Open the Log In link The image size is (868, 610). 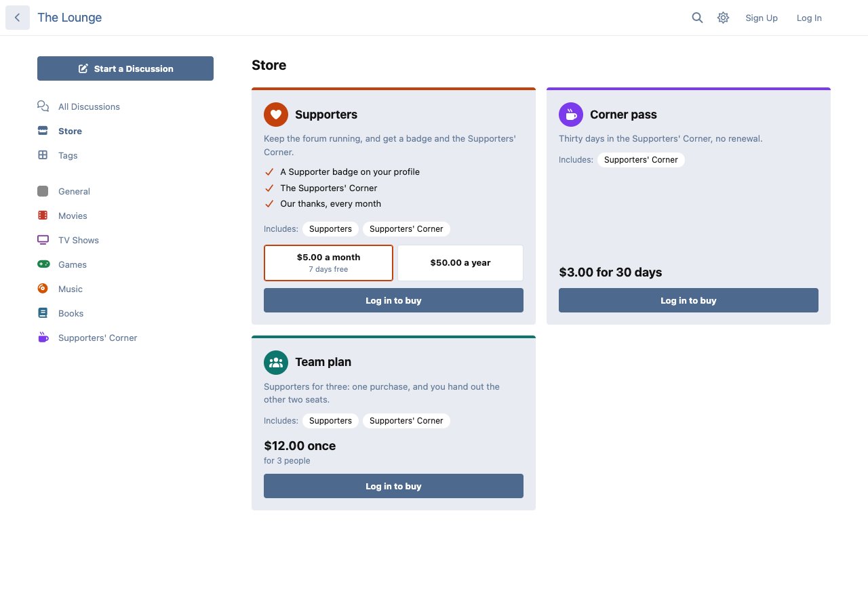(809, 18)
